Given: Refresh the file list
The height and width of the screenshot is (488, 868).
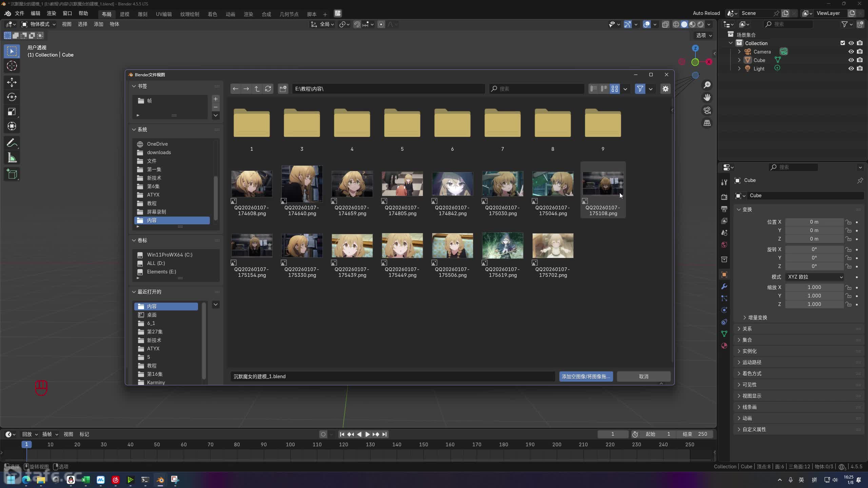Looking at the screenshot, I should coord(268,89).
